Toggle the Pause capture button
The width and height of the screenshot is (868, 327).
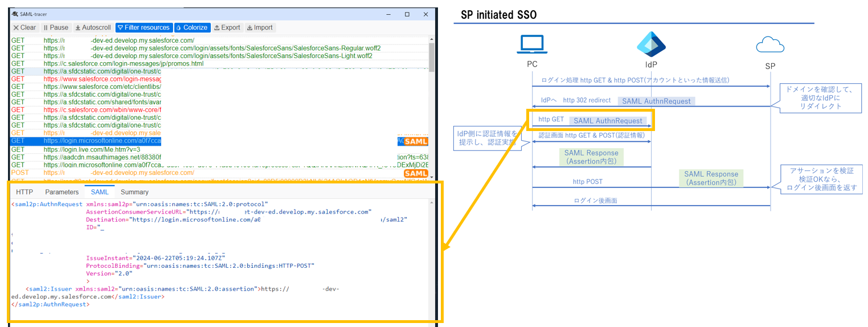(56, 27)
